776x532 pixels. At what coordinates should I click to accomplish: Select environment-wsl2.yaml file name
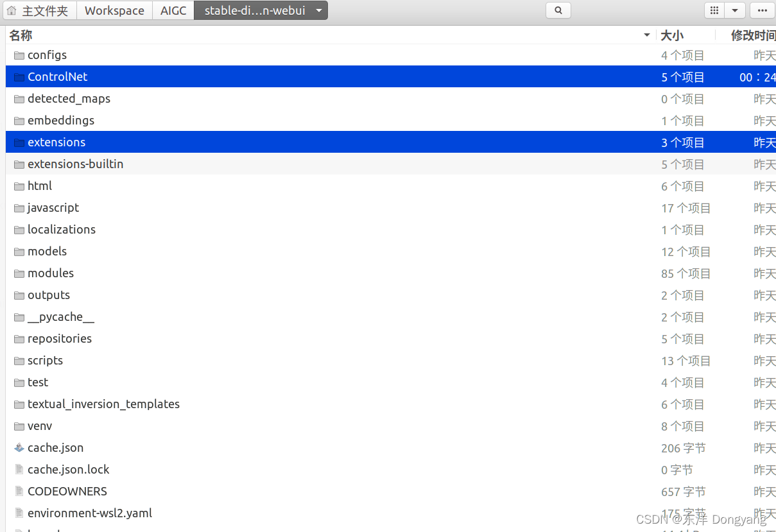click(90, 513)
